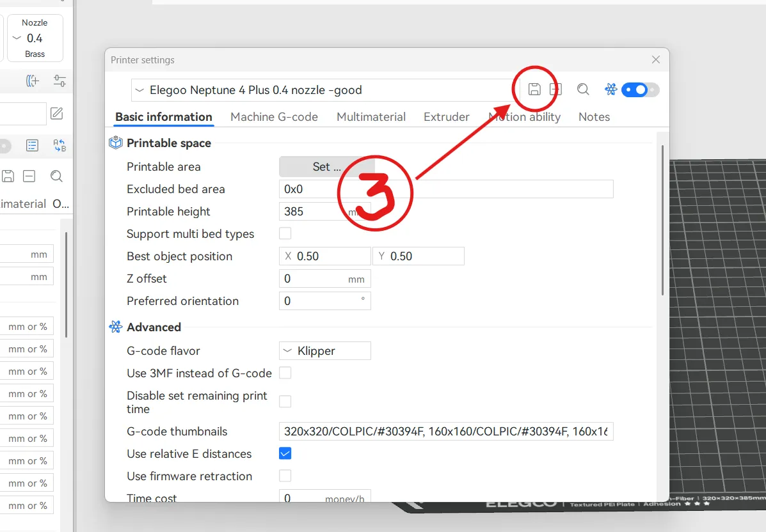Screen dimensions: 766x532
Task: Click the atom icon beside the advanced switch
Action: 610,90
